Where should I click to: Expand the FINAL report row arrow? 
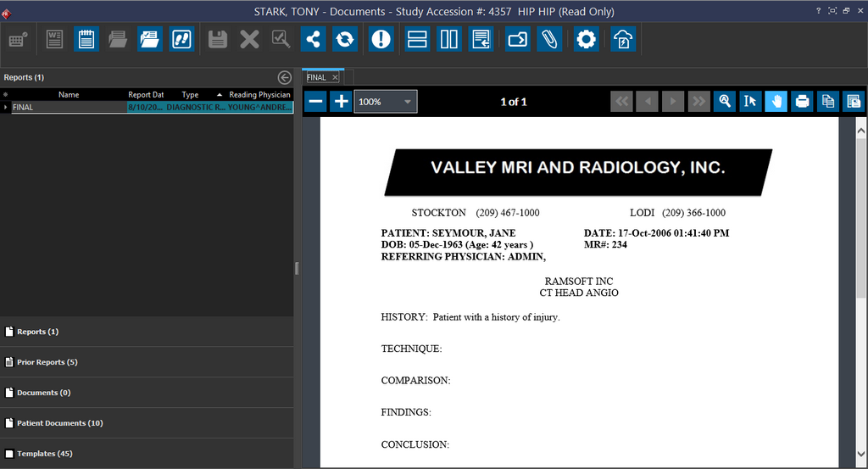6,108
